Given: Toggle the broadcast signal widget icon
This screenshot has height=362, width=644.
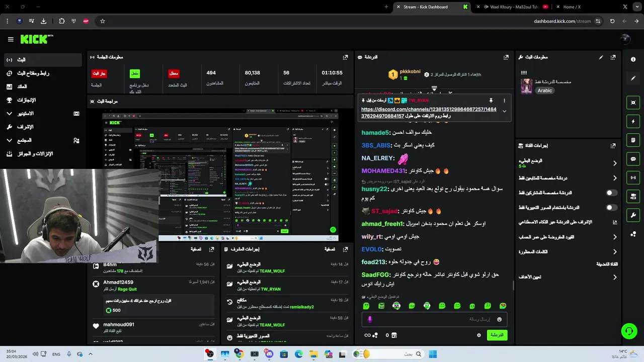Looking at the screenshot, I should coord(633,177).
